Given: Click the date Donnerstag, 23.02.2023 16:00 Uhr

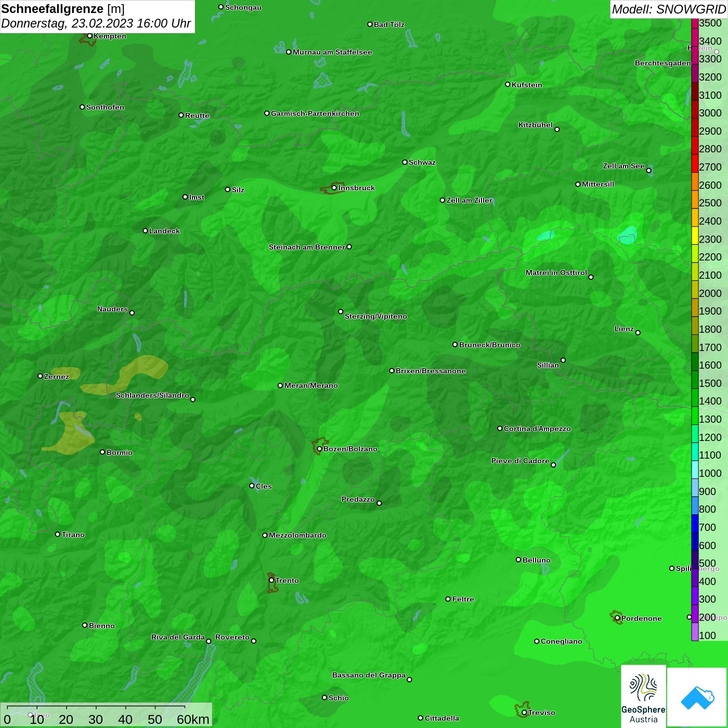Looking at the screenshot, I should [x=96, y=23].
